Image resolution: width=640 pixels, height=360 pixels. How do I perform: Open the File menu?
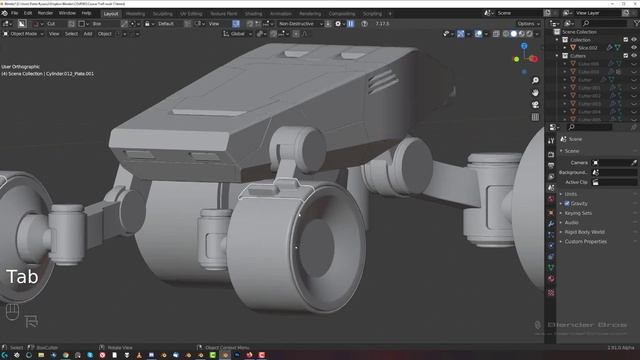coord(14,13)
